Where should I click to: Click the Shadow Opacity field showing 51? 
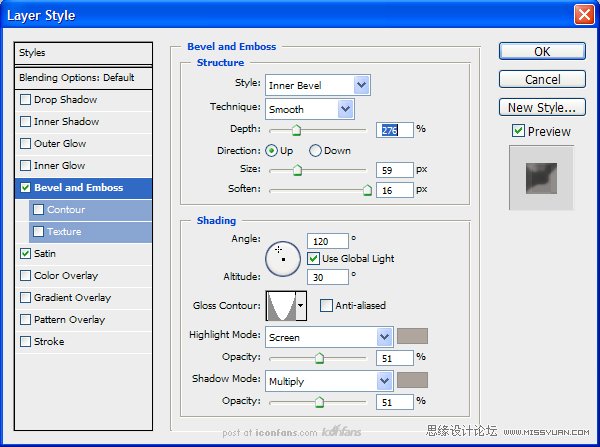click(x=395, y=402)
